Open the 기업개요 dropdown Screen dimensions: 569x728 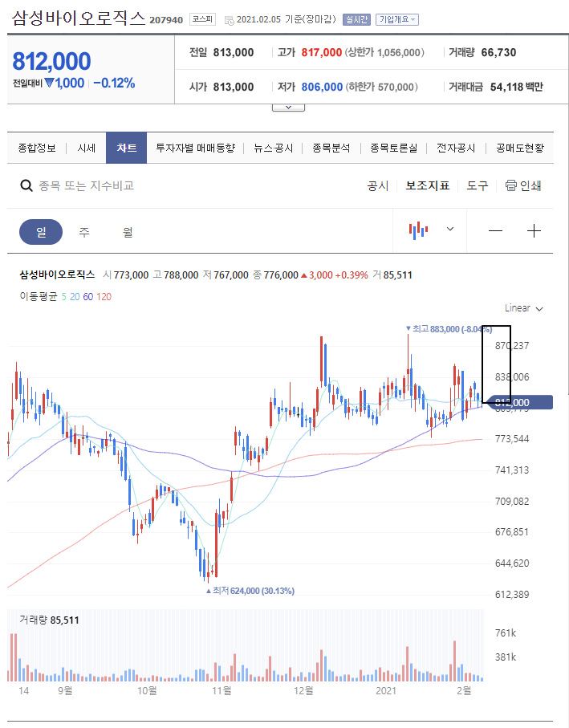396,19
